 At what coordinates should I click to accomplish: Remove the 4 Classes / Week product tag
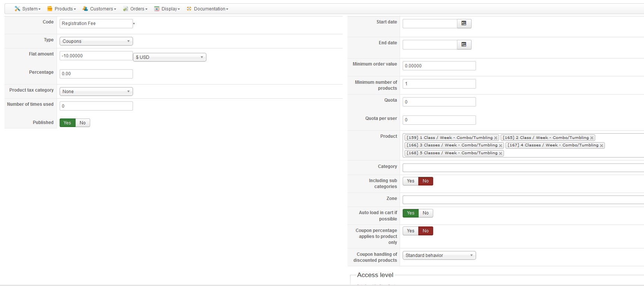click(x=602, y=146)
